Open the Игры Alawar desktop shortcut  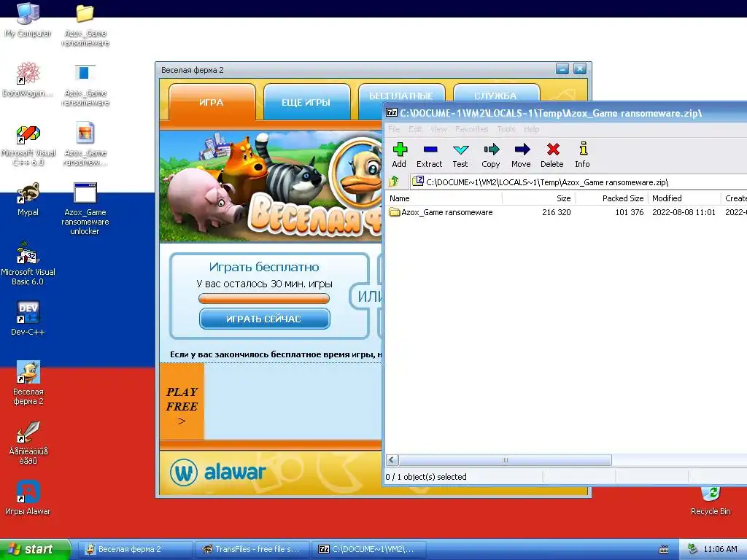pos(28,497)
